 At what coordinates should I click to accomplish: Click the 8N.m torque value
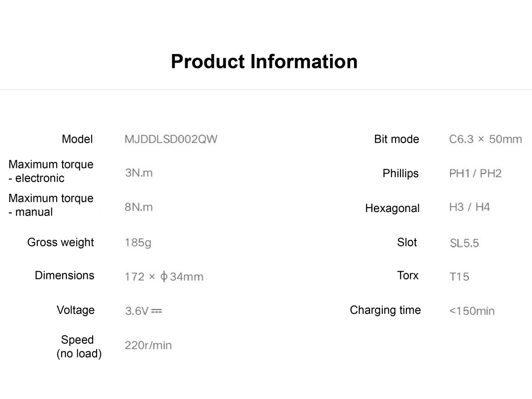[139, 207]
